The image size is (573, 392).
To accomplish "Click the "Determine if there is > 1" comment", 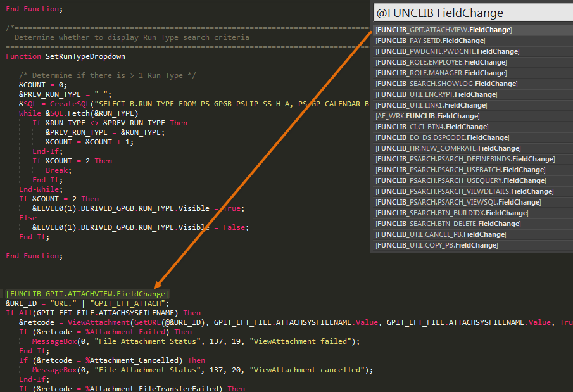I will (x=108, y=75).
